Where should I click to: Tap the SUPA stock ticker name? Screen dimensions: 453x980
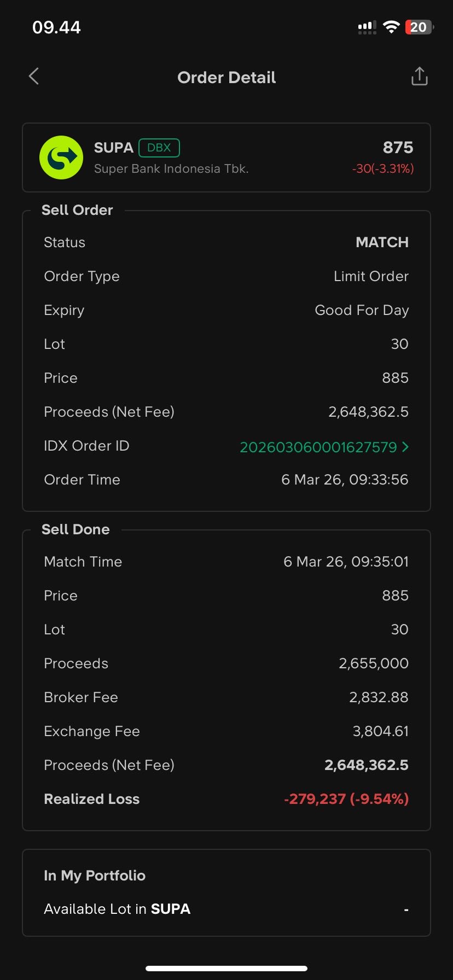(114, 148)
